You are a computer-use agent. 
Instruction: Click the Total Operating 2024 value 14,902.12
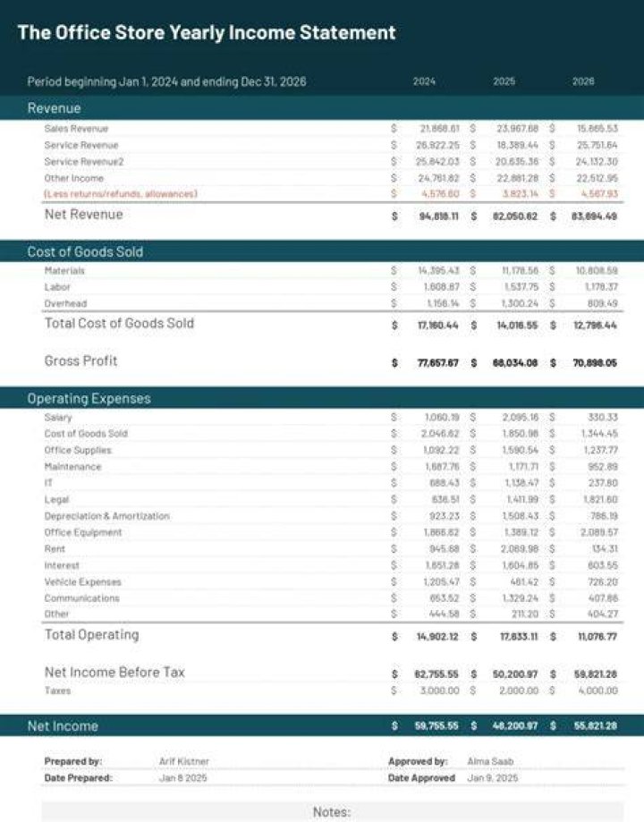[x=437, y=637]
